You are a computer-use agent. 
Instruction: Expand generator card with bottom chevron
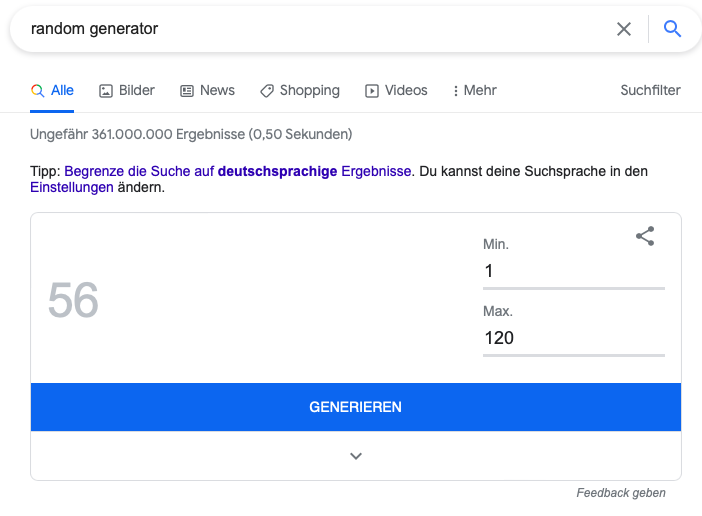tap(356, 456)
